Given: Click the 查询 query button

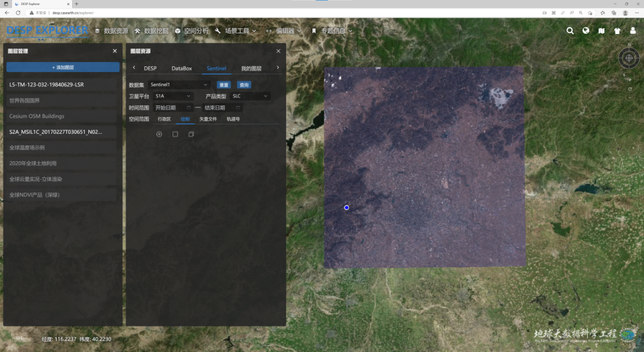Looking at the screenshot, I should point(244,85).
